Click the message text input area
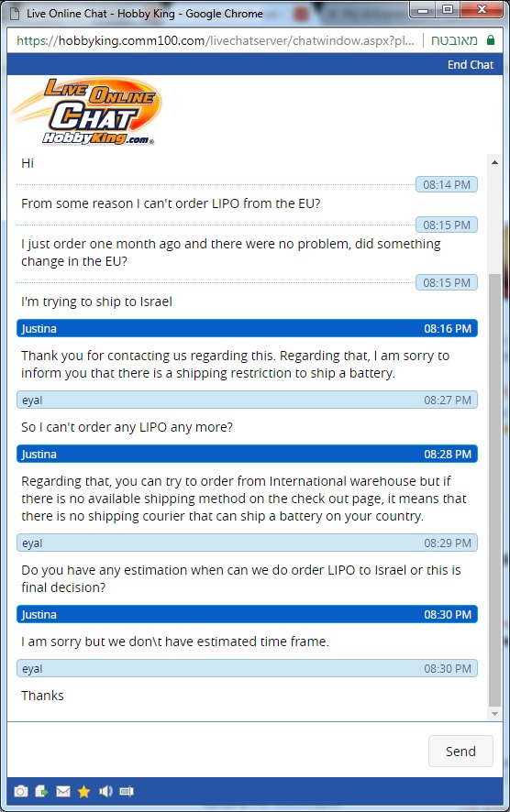The image size is (510, 812). (x=216, y=750)
